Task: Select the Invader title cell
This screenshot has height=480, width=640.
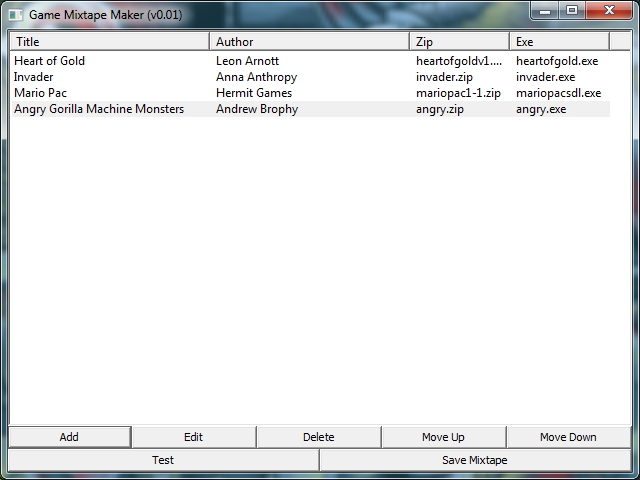Action: 33,77
